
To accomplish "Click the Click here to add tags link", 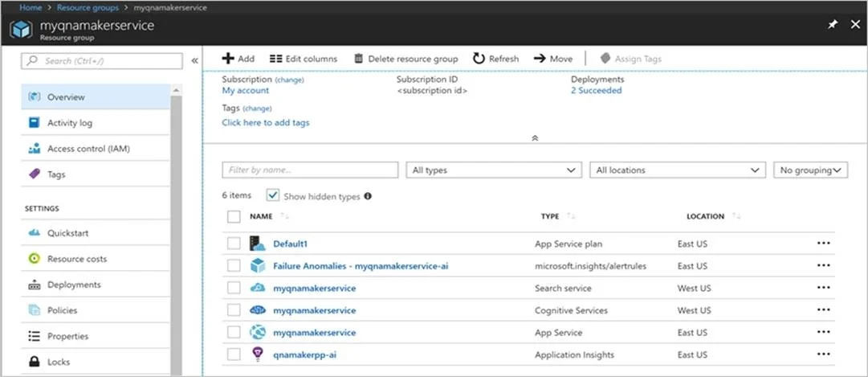I will coord(266,122).
